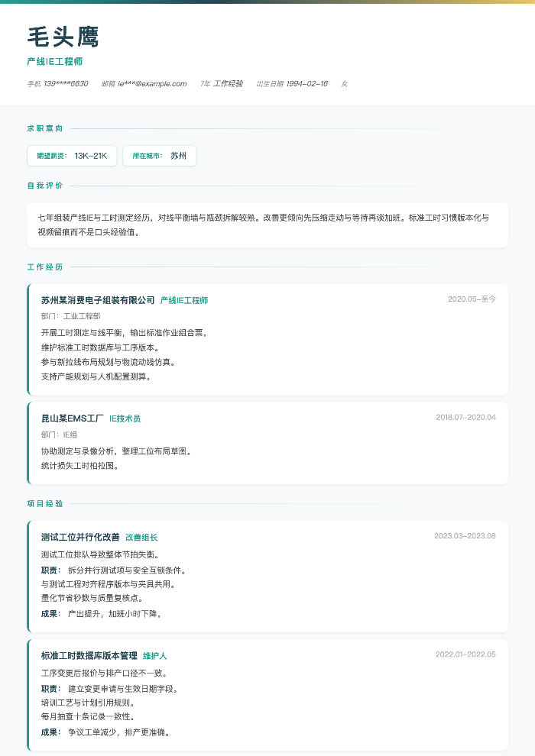This screenshot has width=535, height=756.
Task: Click the line 培训工艺与计划引用规则
Action: click(x=89, y=703)
